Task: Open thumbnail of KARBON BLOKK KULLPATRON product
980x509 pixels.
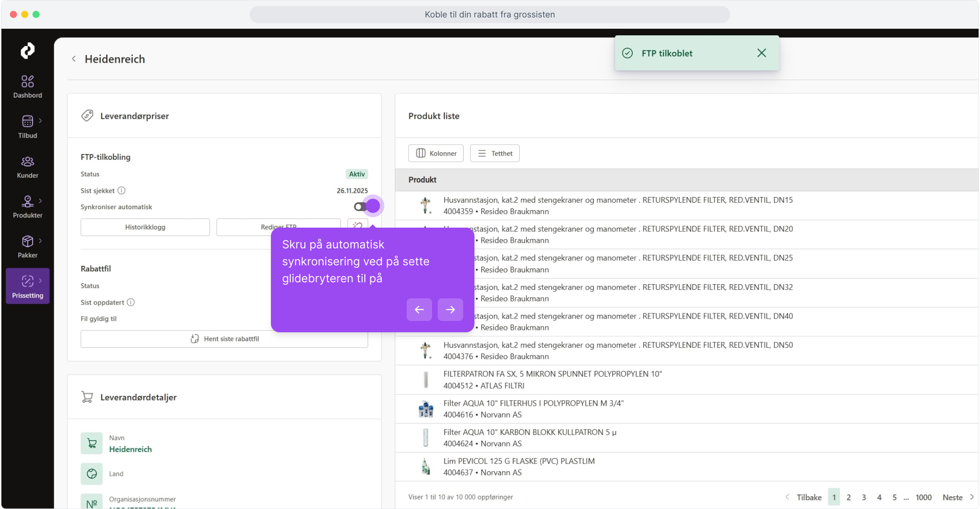Action: (426, 438)
